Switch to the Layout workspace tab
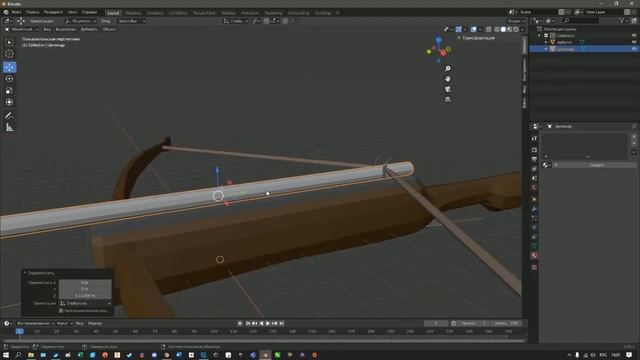This screenshot has width=640, height=360. pyautogui.click(x=113, y=13)
